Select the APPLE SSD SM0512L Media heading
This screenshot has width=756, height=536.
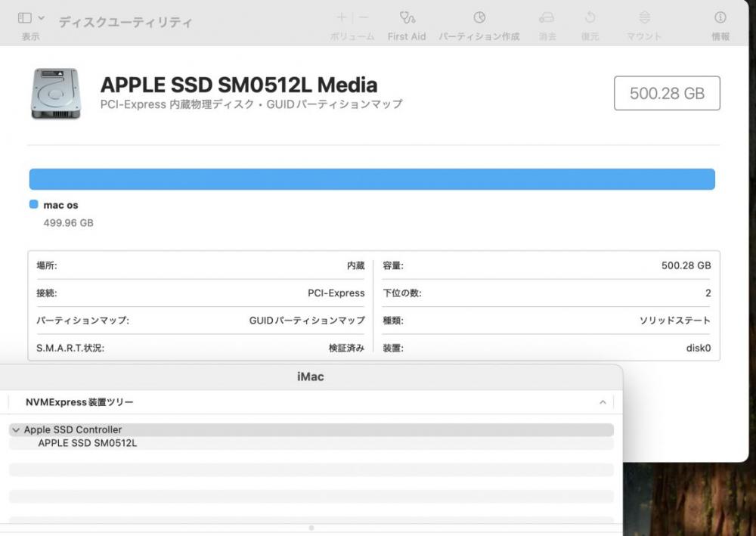pyautogui.click(x=239, y=85)
